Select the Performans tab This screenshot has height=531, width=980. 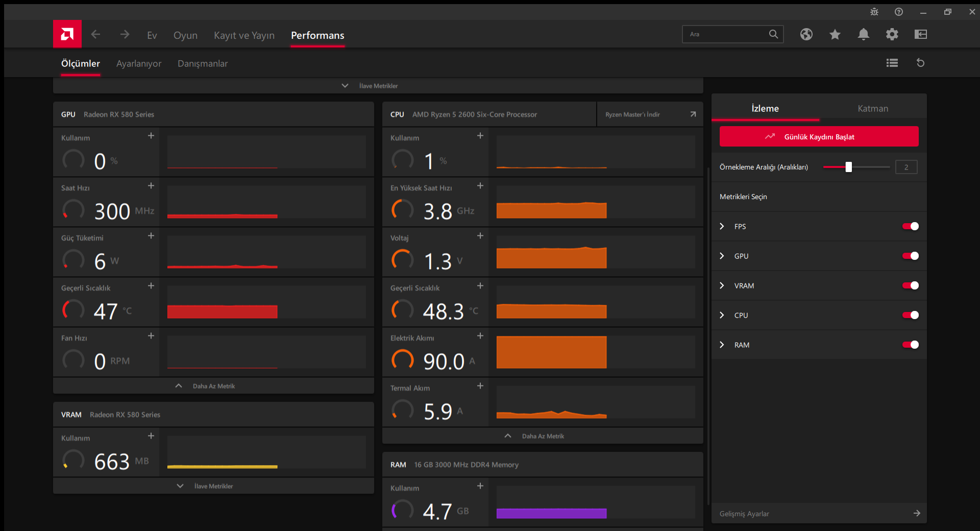coord(317,35)
